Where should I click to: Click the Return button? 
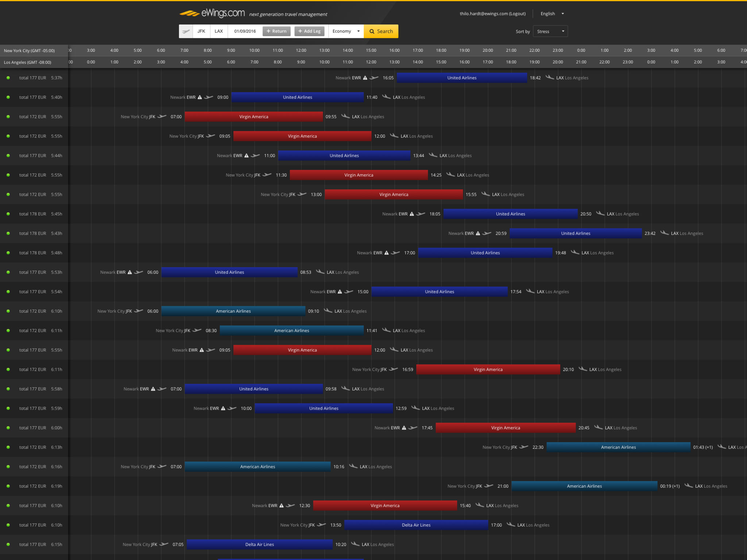click(x=276, y=31)
